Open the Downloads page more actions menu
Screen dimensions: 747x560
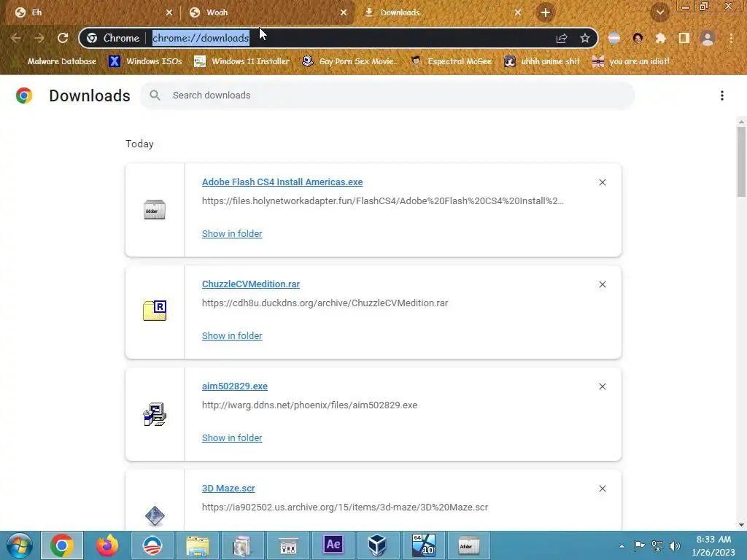pyautogui.click(x=722, y=96)
